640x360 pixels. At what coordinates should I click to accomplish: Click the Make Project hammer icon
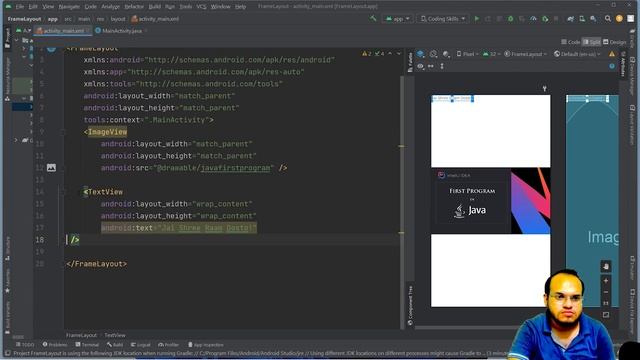[x=373, y=19]
